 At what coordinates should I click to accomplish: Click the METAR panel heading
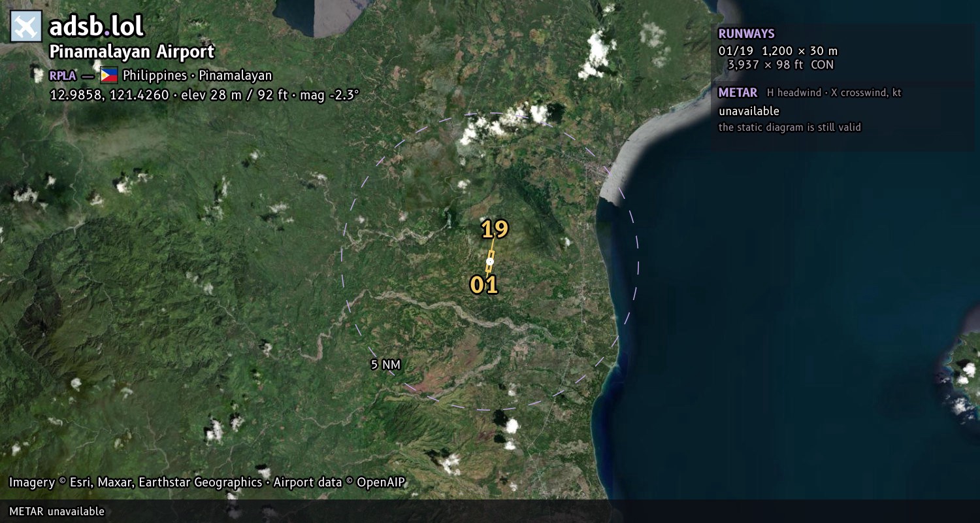(x=738, y=93)
